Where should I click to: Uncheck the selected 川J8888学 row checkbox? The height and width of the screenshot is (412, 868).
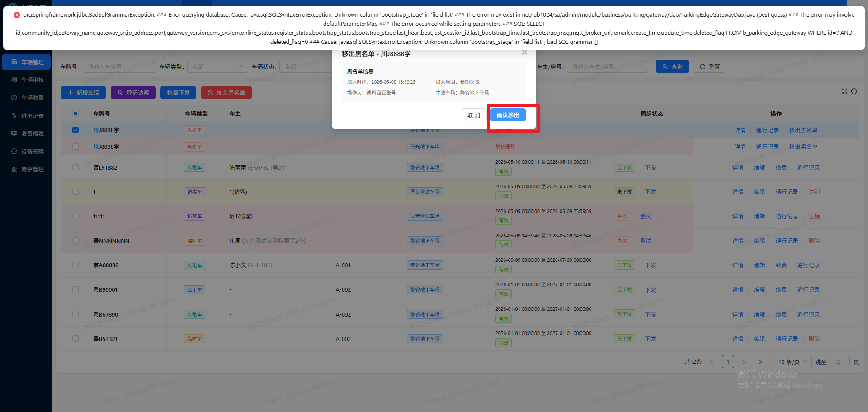(x=75, y=130)
